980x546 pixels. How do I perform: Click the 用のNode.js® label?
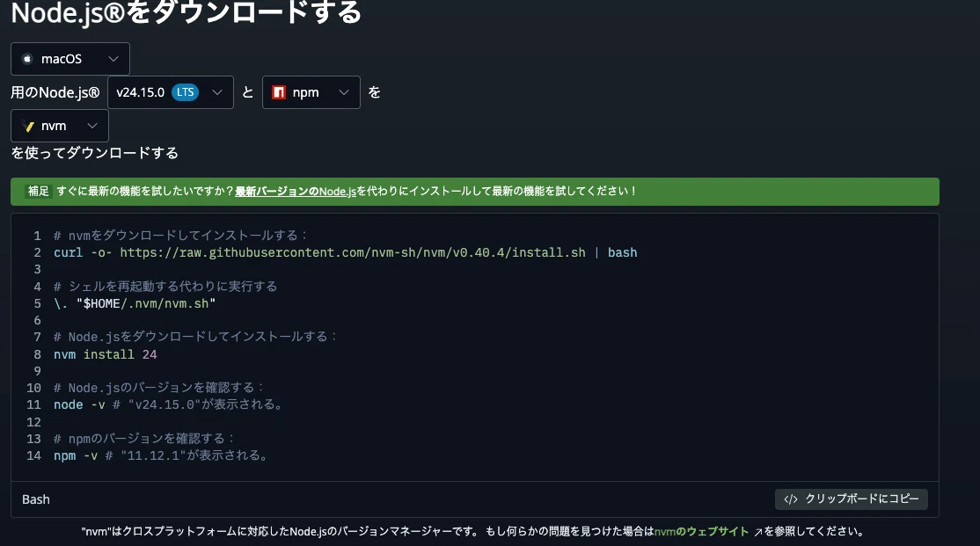[55, 92]
